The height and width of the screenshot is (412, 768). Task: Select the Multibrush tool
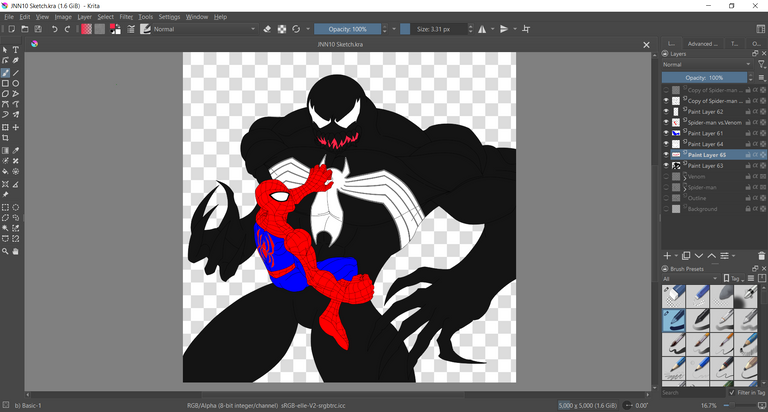pos(16,115)
